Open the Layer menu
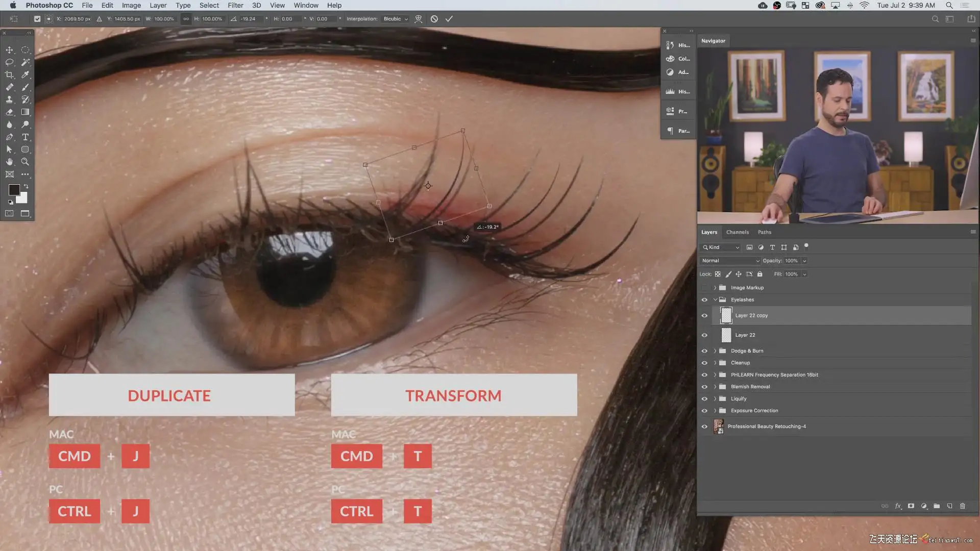This screenshot has width=980, height=551. [158, 5]
